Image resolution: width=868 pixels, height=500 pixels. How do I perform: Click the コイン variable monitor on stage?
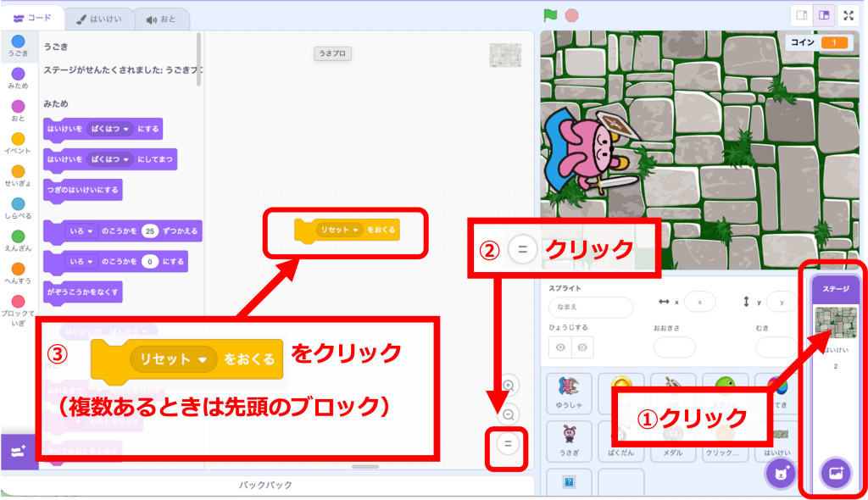point(819,42)
